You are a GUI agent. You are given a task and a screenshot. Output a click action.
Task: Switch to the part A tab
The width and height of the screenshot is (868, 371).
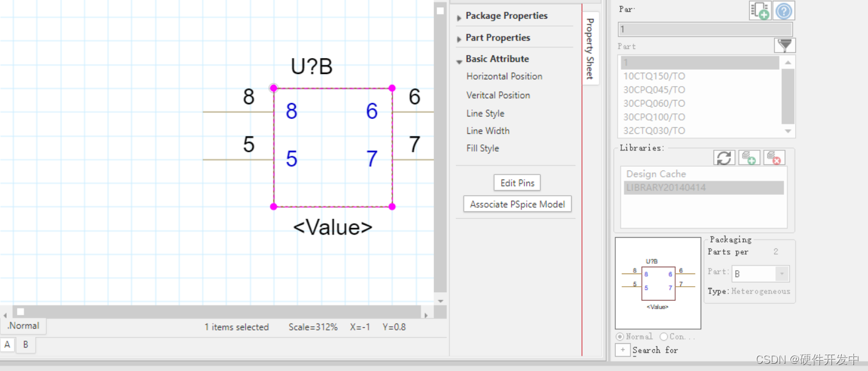[7, 344]
